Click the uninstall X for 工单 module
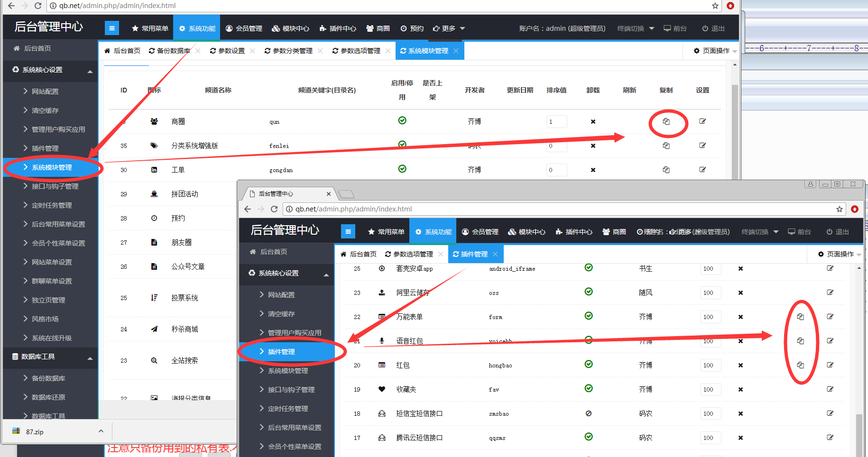868x457 pixels. 593,170
